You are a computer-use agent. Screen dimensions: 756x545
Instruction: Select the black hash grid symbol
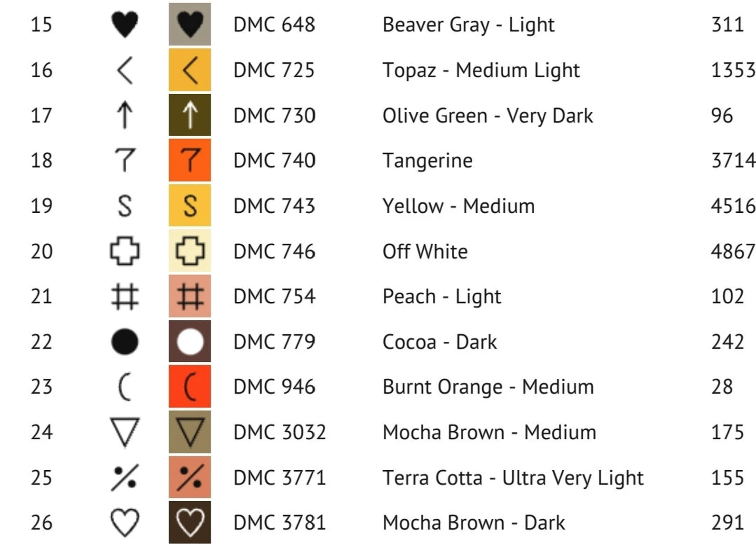coord(125,297)
